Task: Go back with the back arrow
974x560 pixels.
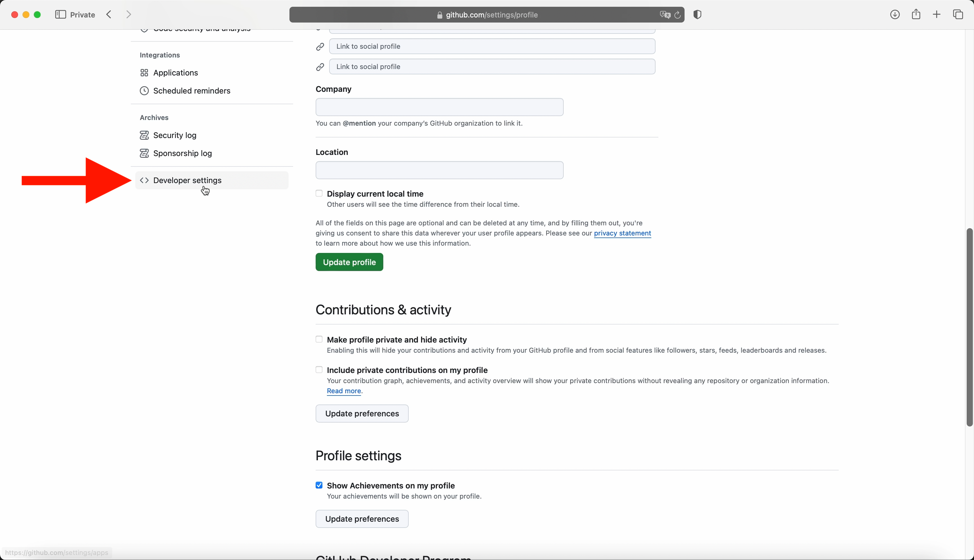Action: click(x=109, y=15)
